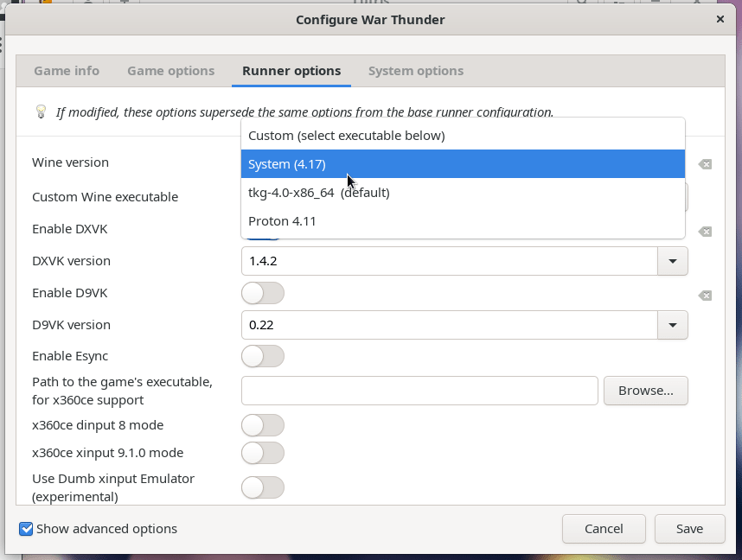This screenshot has width=742, height=560.
Task: Reset Enable DXVK with its clear icon
Action: [x=705, y=232]
